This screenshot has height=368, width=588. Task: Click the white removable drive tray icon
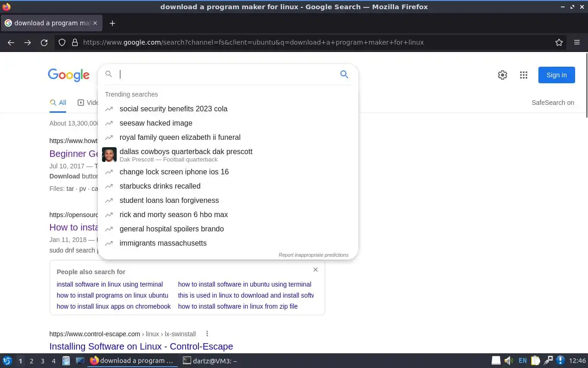(x=496, y=361)
